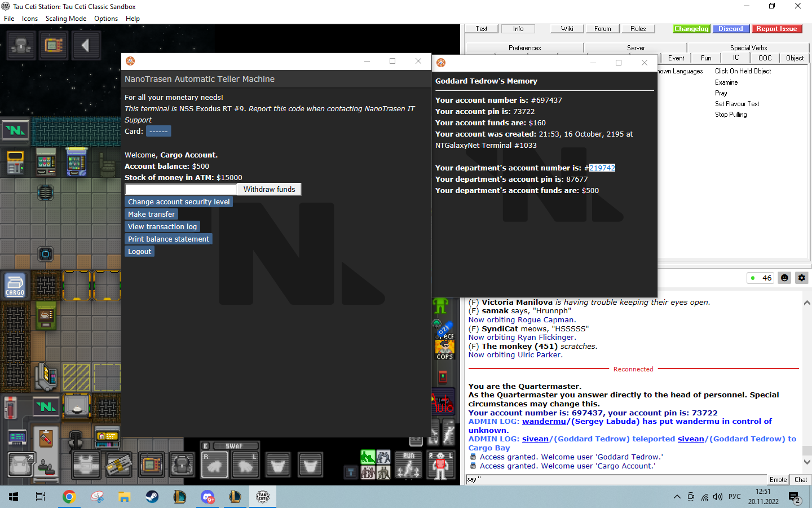The width and height of the screenshot is (812, 508).
Task: Click the Set Flavour Text verb
Action: 737,104
